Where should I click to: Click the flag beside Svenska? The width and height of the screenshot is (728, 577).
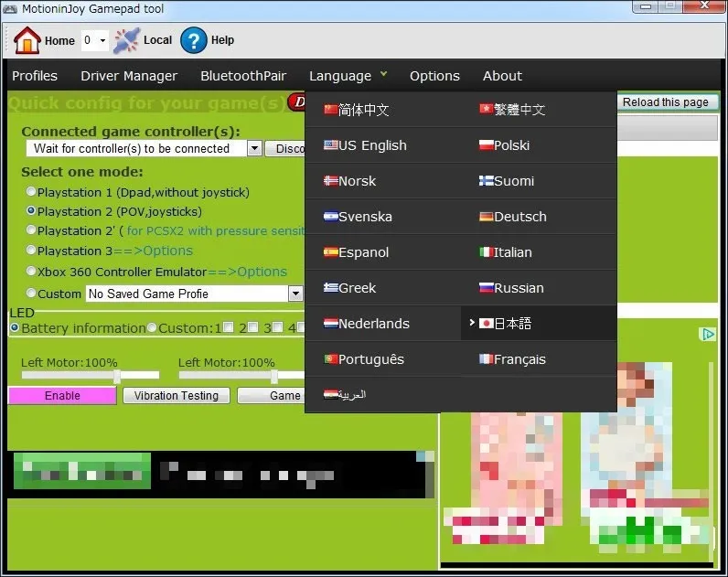coord(330,217)
